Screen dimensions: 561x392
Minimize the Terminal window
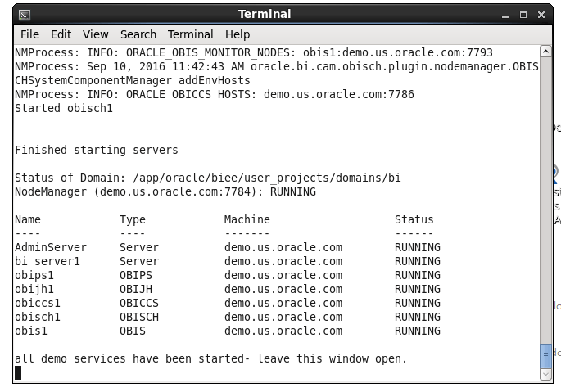[x=505, y=15]
